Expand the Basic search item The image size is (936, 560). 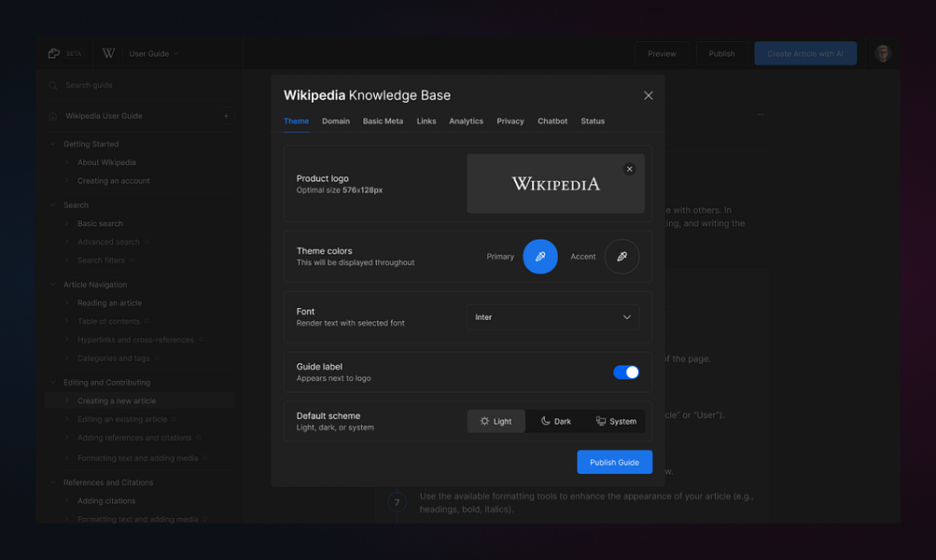[67, 223]
